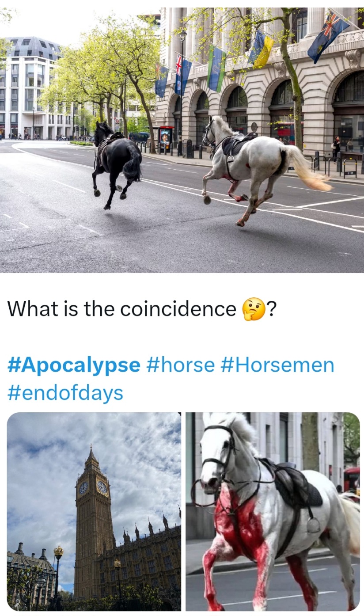
Task: Open the Big Ben clock tower photo
Action: pos(94,512)
